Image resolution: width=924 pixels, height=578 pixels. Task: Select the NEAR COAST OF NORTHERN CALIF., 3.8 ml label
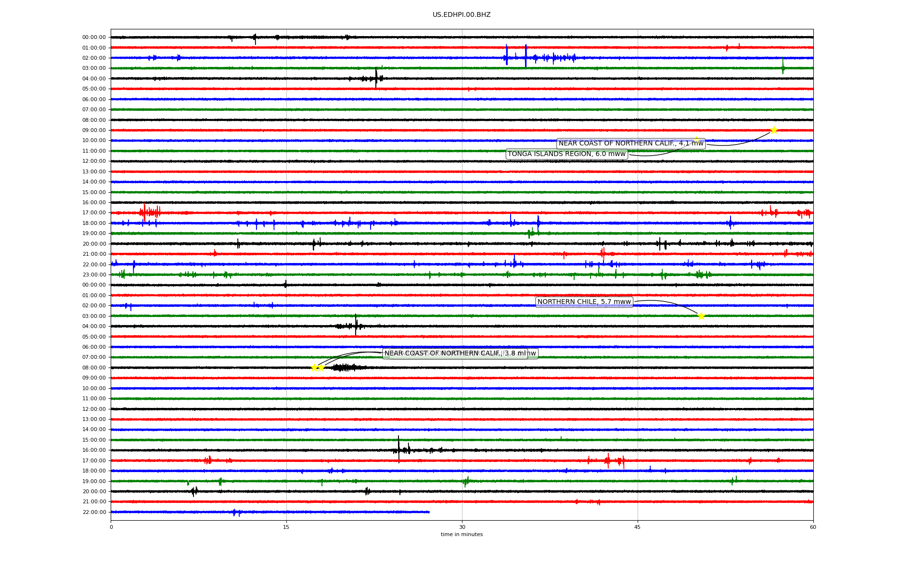click(455, 354)
